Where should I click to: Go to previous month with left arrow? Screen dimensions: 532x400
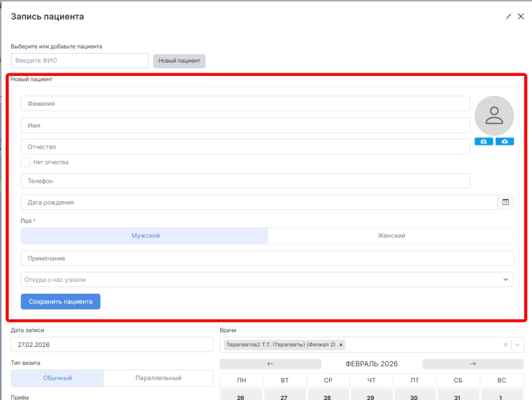[270, 364]
